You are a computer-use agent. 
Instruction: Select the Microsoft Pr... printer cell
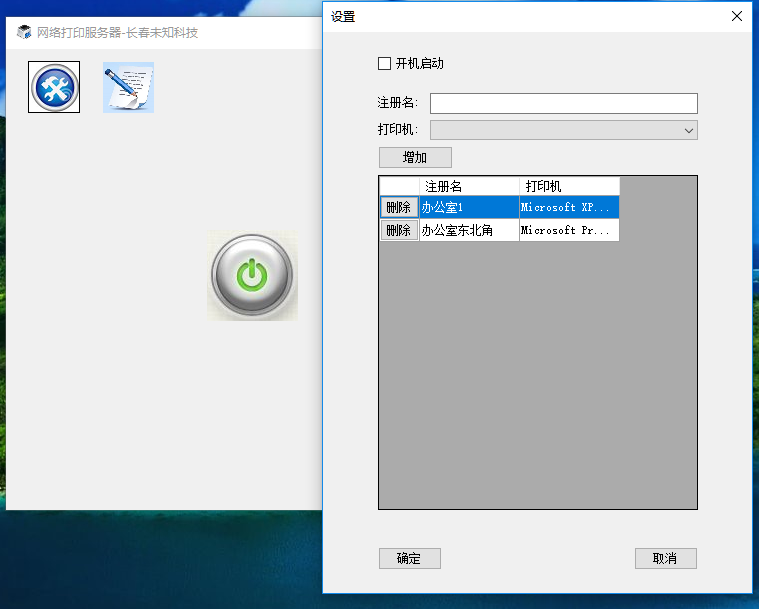click(x=568, y=231)
